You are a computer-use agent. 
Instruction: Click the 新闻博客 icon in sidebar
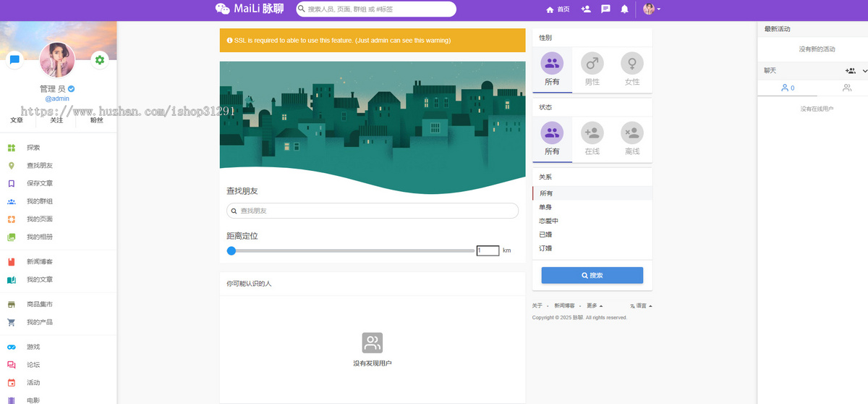click(12, 262)
